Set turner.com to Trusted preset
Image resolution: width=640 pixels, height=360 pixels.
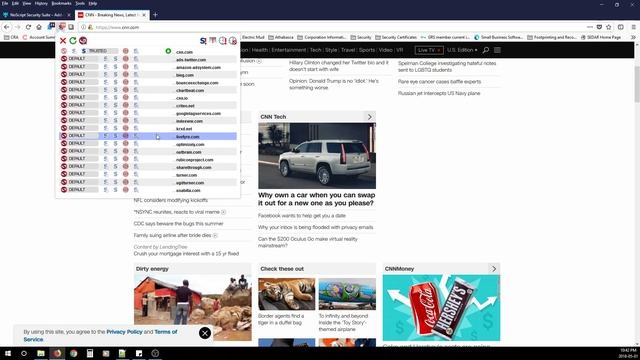[x=115, y=174]
